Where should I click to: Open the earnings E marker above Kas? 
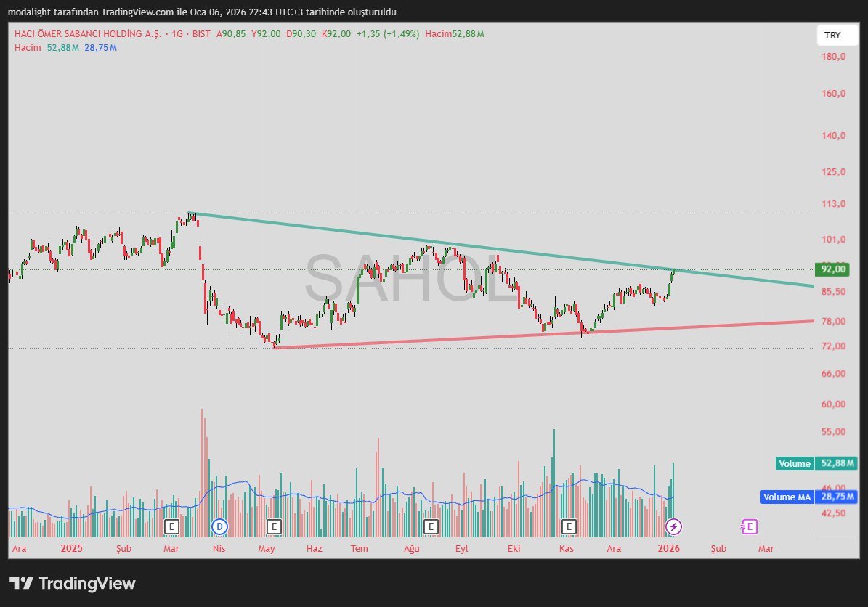point(569,526)
